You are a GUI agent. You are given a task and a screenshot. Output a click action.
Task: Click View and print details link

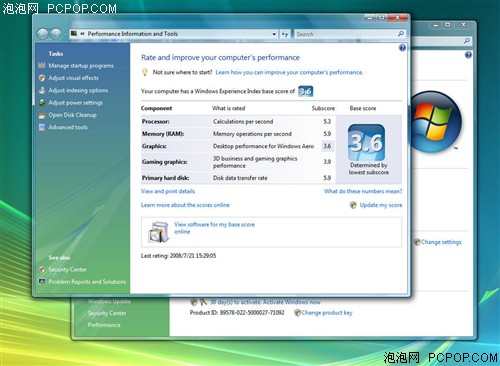pos(168,191)
